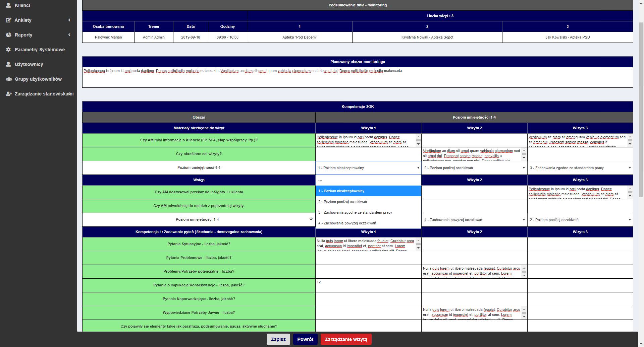Click the Użytkownicy person icon
644x347 pixels.
click(x=9, y=64)
